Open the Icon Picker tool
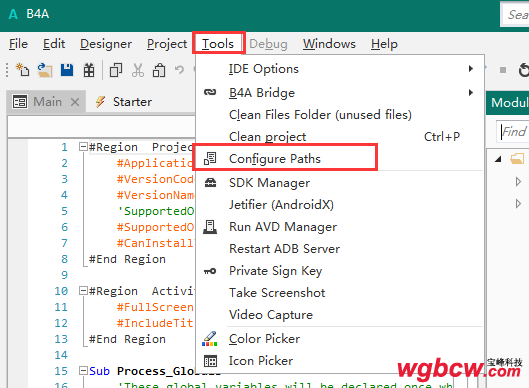Screen dimensions: 529x388 (x=340, y=361)
